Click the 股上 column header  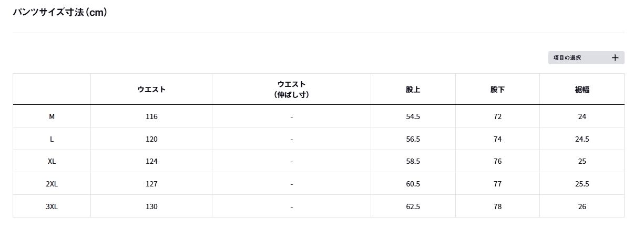(x=413, y=90)
